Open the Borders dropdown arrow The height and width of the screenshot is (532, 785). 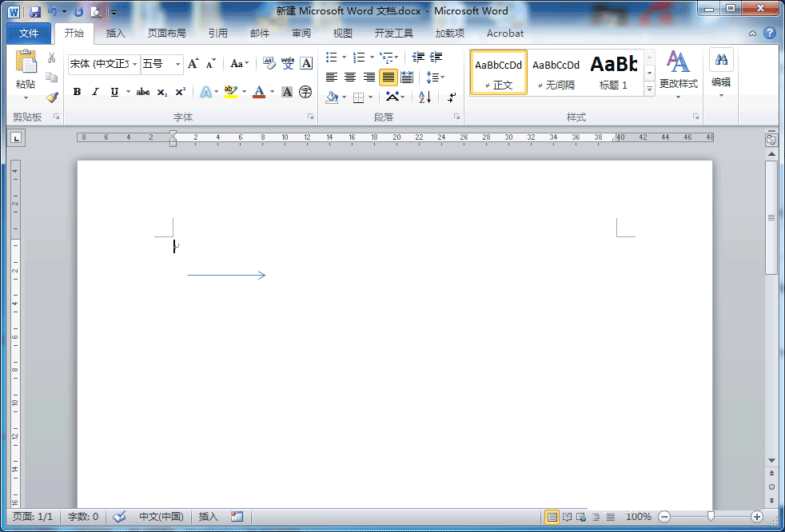coord(370,97)
